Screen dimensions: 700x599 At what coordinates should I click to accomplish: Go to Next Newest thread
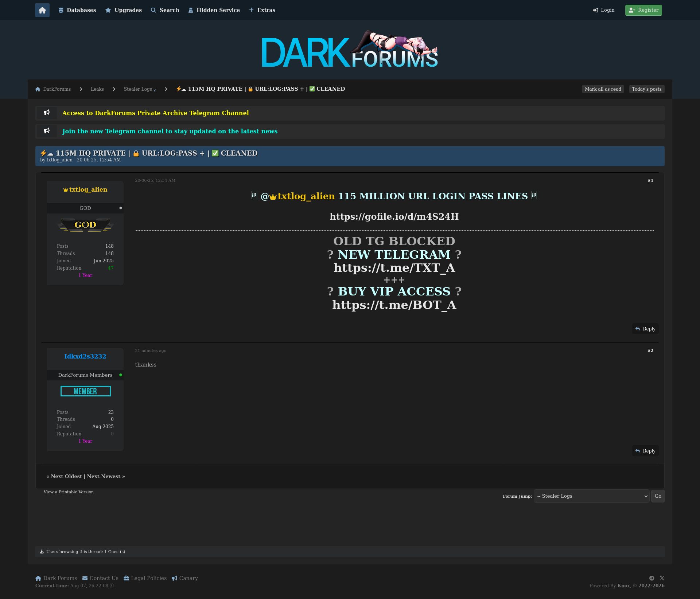coord(104,477)
